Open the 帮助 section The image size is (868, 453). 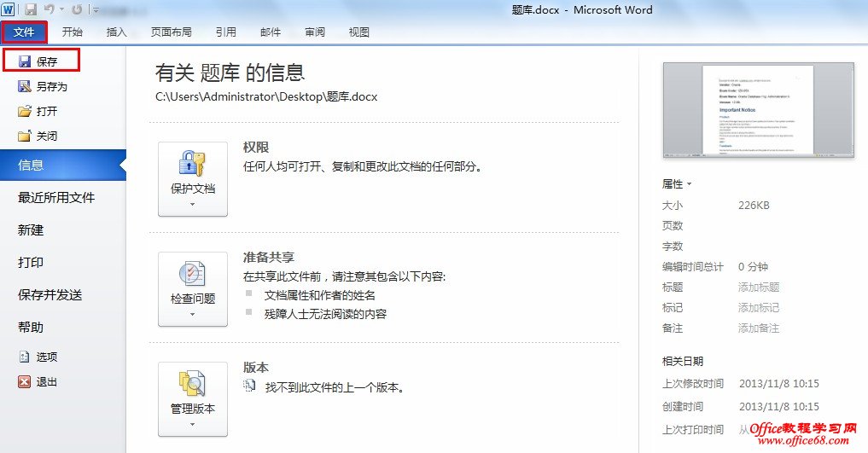tap(31, 327)
